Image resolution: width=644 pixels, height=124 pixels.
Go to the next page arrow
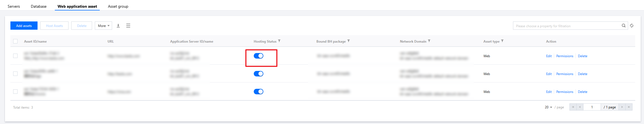(622, 107)
